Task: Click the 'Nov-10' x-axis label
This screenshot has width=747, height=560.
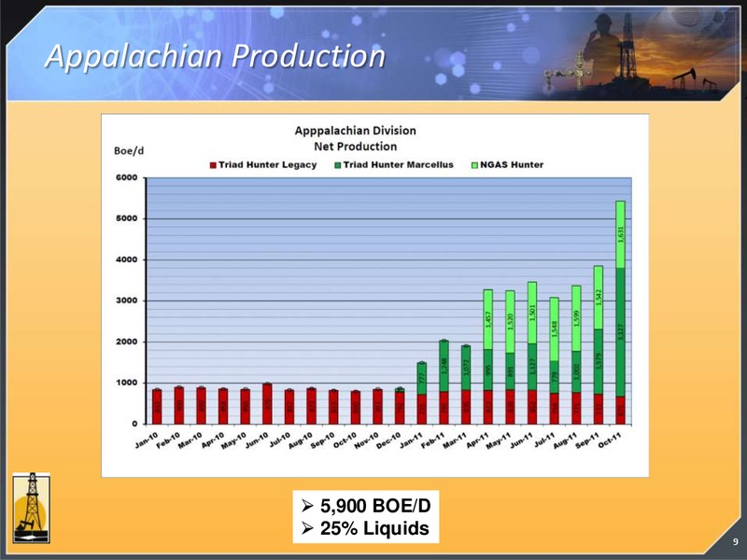Action: point(366,440)
